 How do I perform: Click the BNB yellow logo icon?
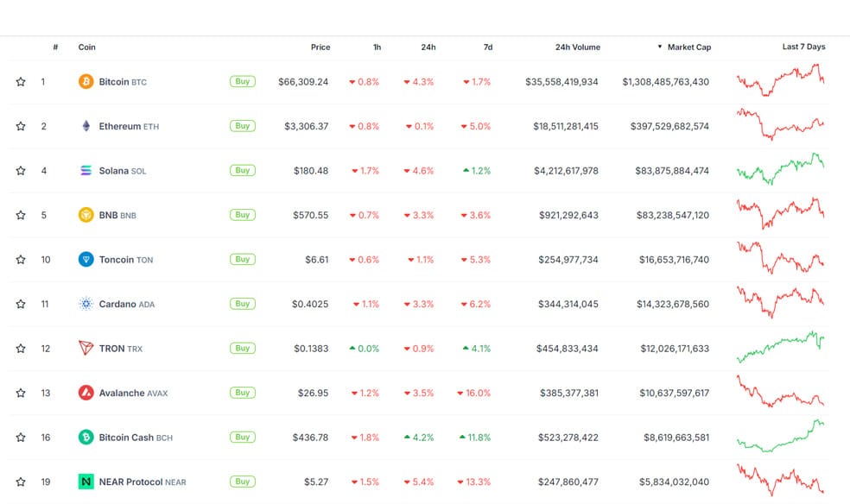(86, 215)
